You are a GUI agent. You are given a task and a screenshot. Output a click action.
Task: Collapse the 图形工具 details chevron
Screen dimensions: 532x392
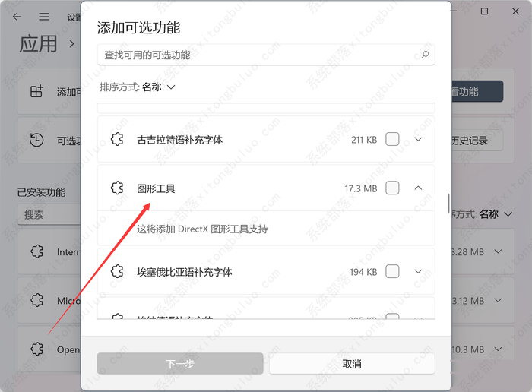click(x=418, y=188)
